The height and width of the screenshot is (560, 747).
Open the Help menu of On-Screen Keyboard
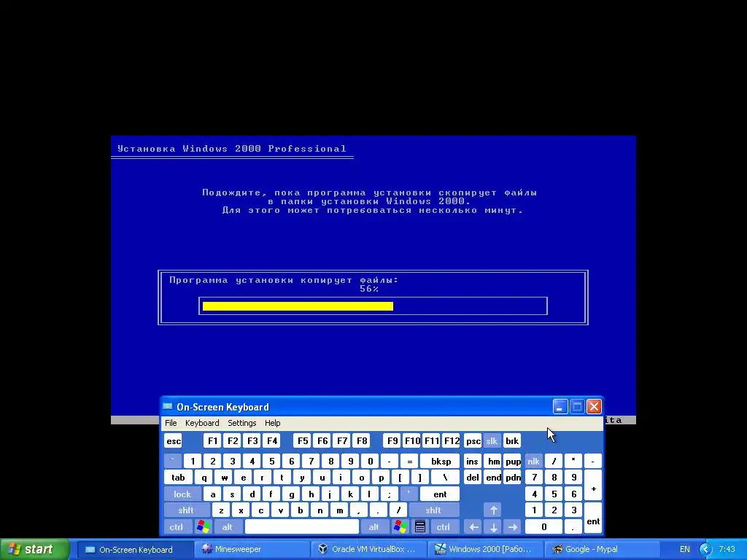click(273, 423)
